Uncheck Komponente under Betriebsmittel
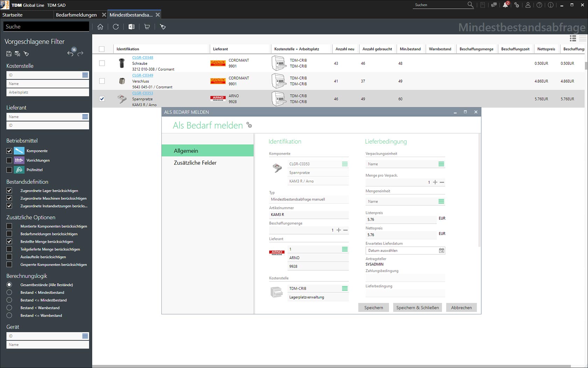Screen dimensions: 588x368 [9, 151]
